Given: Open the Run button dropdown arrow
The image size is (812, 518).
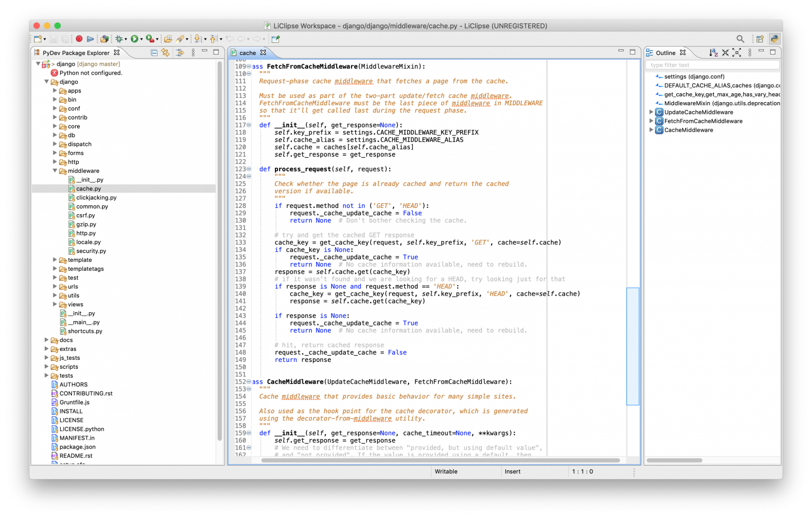Looking at the screenshot, I should (x=141, y=39).
